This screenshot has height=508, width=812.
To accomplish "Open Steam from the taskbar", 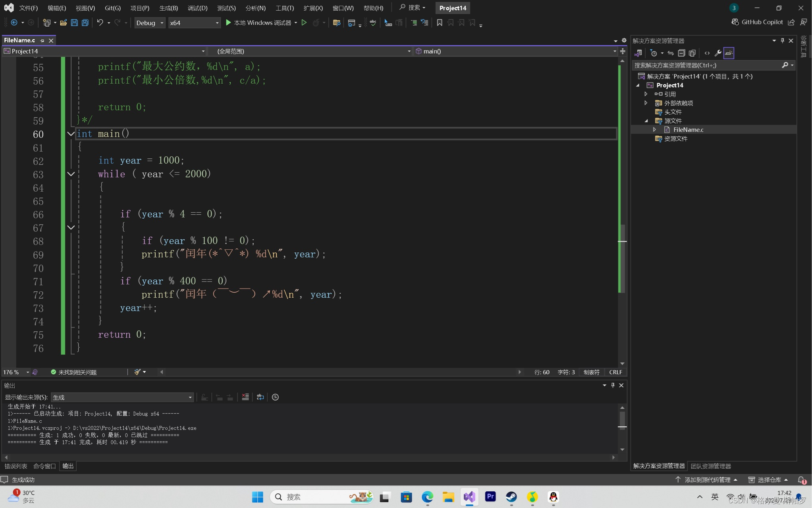I will (x=511, y=497).
